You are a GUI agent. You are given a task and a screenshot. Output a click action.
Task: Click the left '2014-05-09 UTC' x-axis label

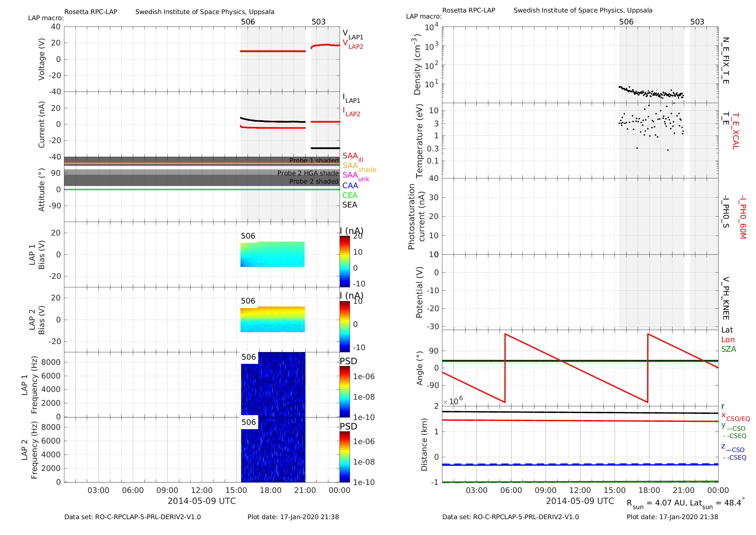202,501
